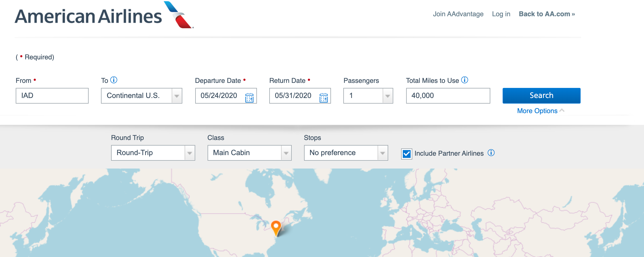Open the Departure Date calendar picker
Image resolution: width=644 pixels, height=257 pixels.
249,98
